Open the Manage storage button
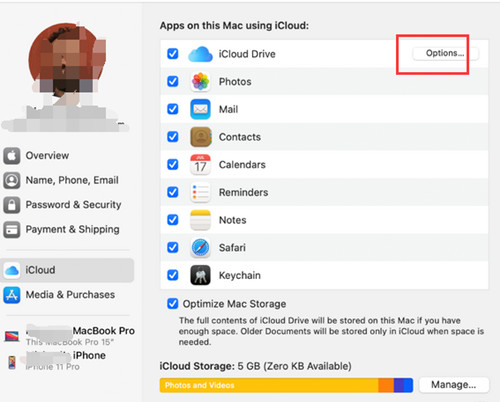This screenshot has width=500, height=402. tap(454, 385)
